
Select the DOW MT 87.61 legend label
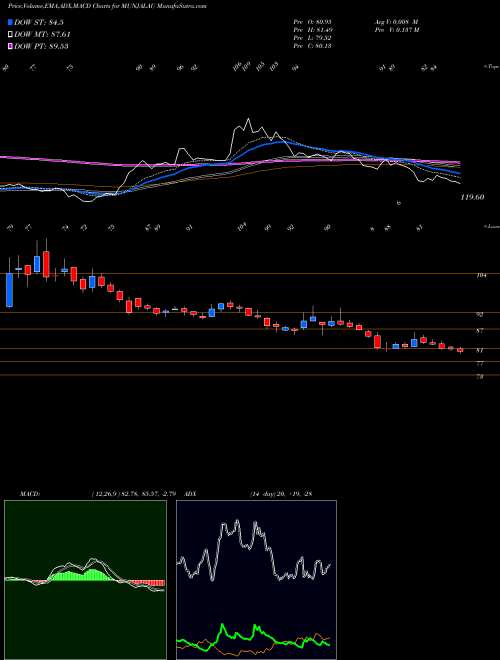(x=41, y=35)
